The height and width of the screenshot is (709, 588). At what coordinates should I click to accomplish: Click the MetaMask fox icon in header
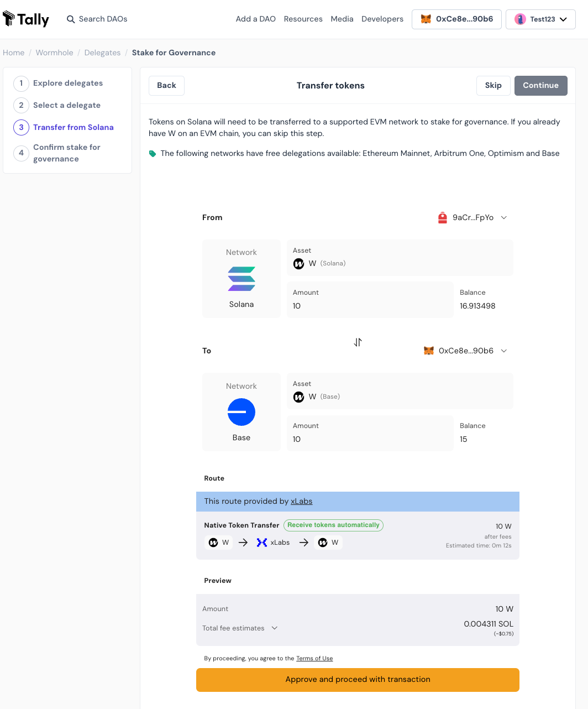point(426,19)
